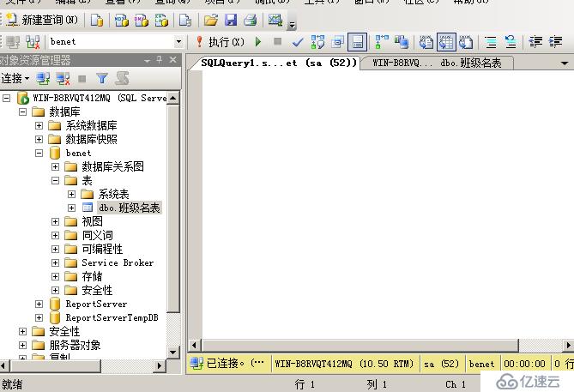This screenshot has height=392, width=574.
Task: Open file with the folder icon
Action: coord(211,20)
